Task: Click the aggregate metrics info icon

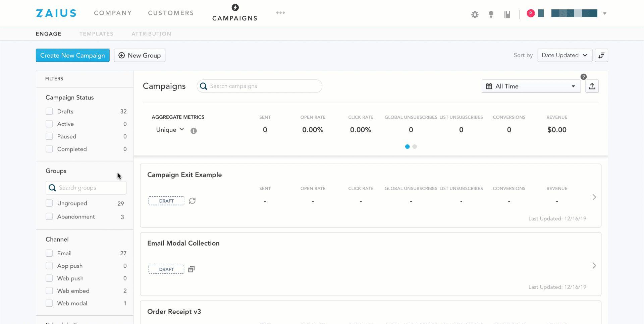Action: pos(194,131)
